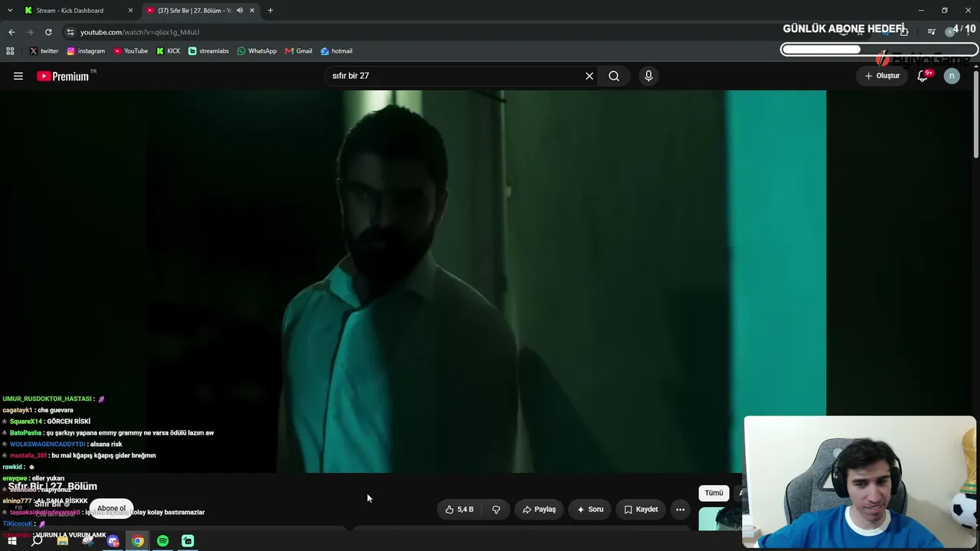The image size is (980, 551).
Task: Open taskbar search
Action: pos(37,541)
